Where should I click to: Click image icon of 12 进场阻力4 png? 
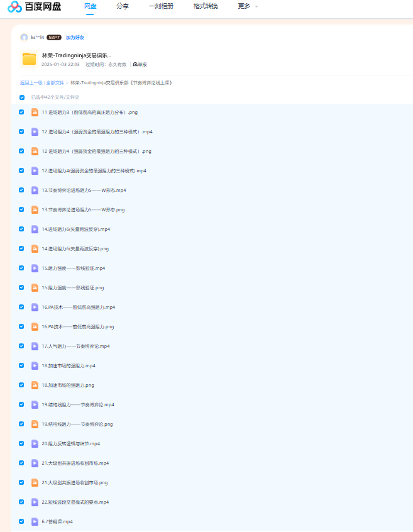pos(35,152)
